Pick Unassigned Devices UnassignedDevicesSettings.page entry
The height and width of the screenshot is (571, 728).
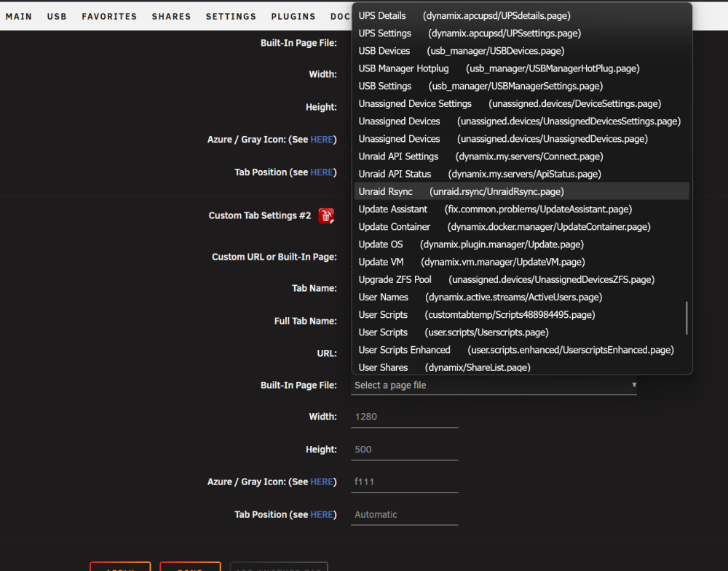[x=521, y=121]
